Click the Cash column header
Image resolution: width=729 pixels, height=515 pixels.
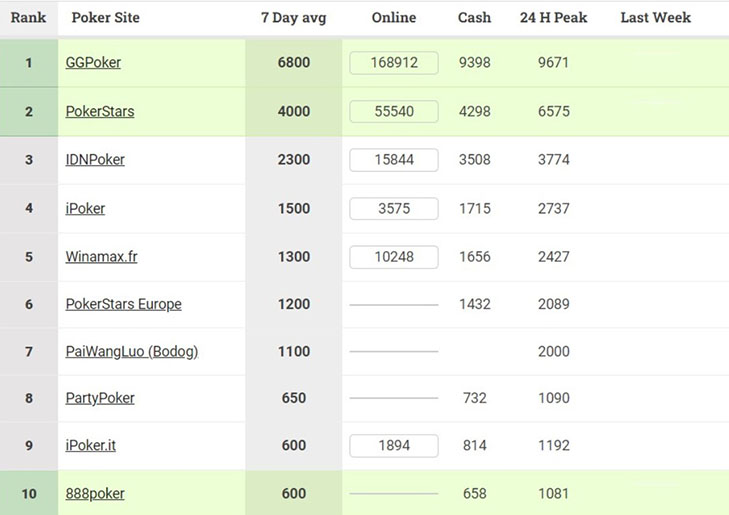tap(474, 18)
